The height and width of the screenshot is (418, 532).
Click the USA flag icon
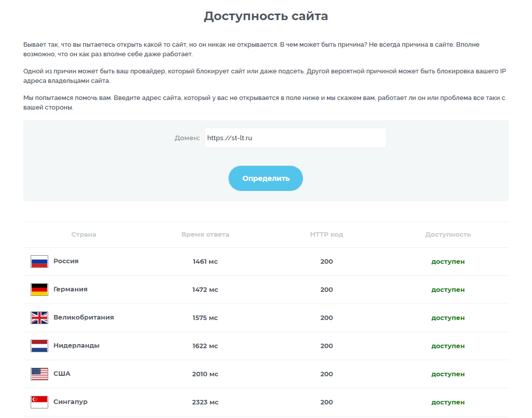pyautogui.click(x=39, y=374)
